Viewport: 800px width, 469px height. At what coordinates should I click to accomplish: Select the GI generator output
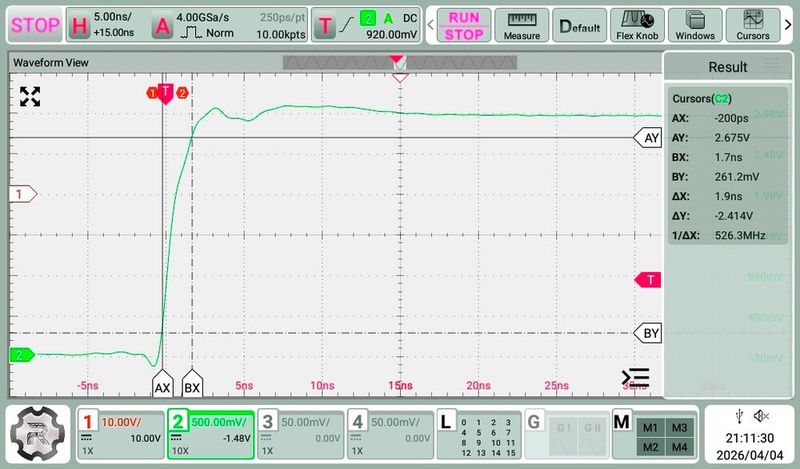tap(563, 438)
